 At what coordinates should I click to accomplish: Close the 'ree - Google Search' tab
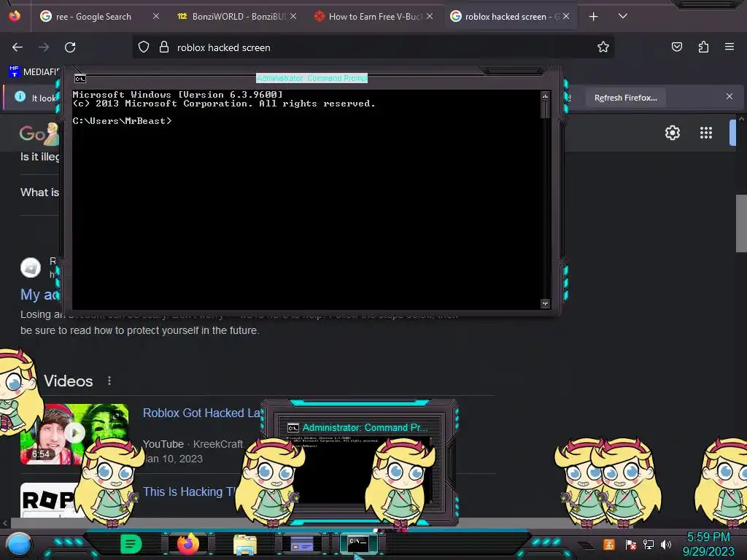coord(156,16)
